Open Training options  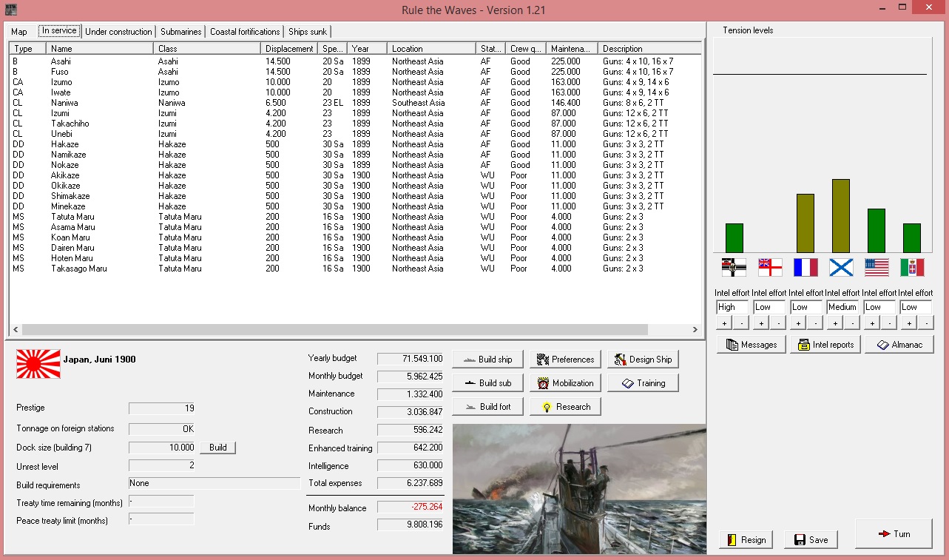click(643, 383)
